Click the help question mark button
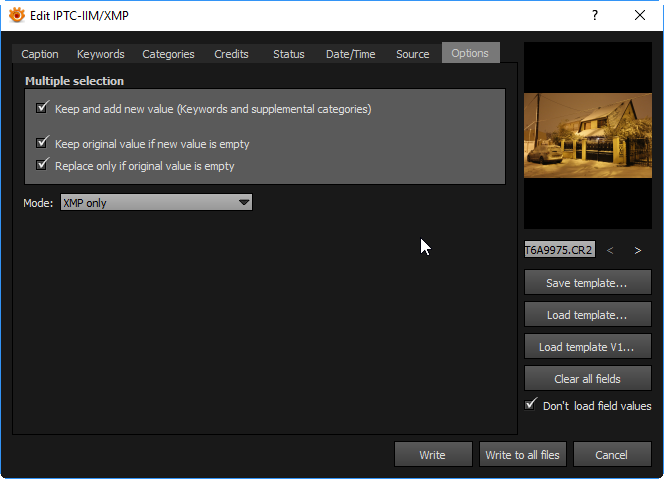 click(x=595, y=15)
